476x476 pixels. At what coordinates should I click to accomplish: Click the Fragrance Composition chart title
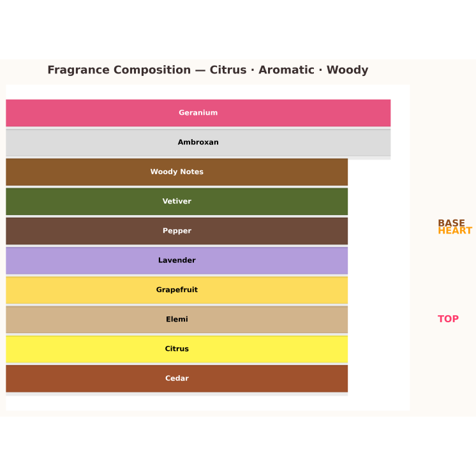click(207, 70)
